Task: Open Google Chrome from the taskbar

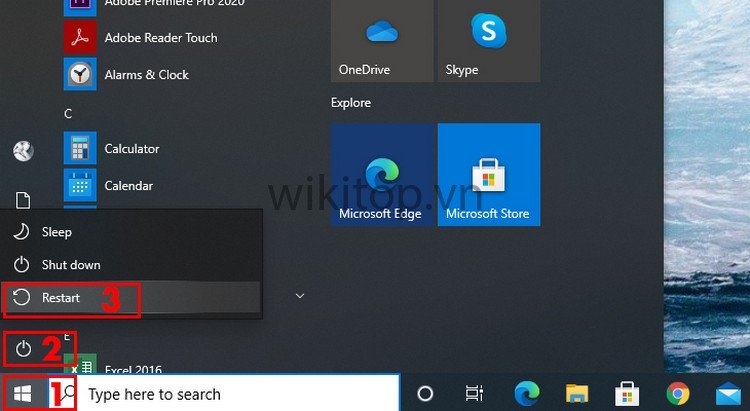Action: coord(678,394)
